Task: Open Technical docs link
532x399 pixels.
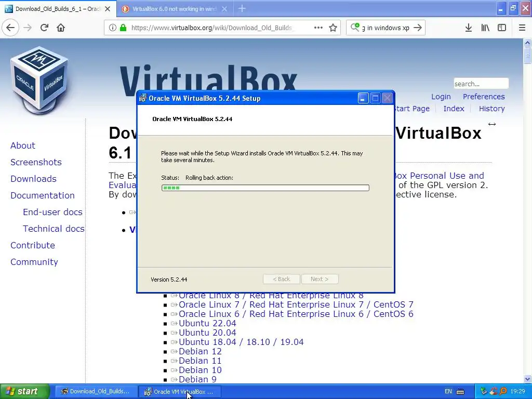Action: tap(54, 229)
